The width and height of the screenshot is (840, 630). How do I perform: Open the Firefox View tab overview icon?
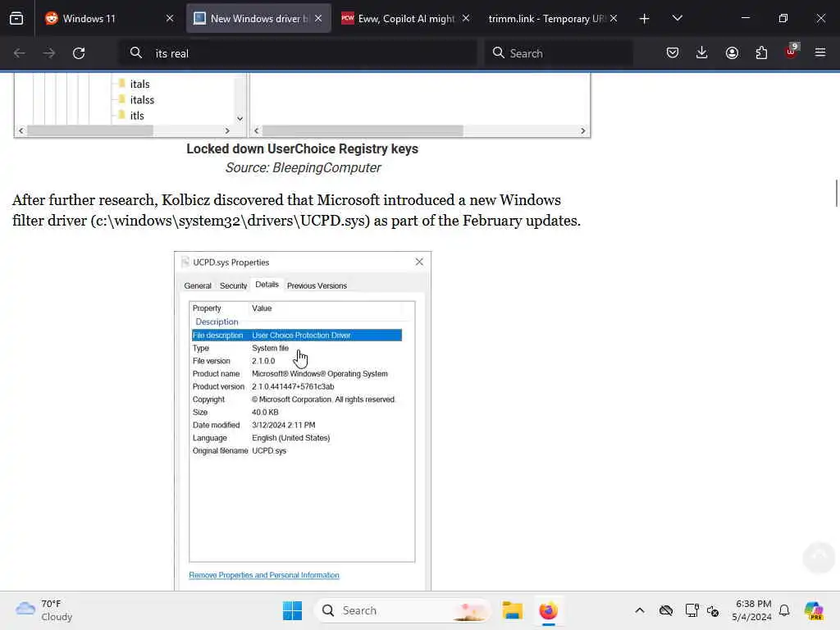pos(16,18)
